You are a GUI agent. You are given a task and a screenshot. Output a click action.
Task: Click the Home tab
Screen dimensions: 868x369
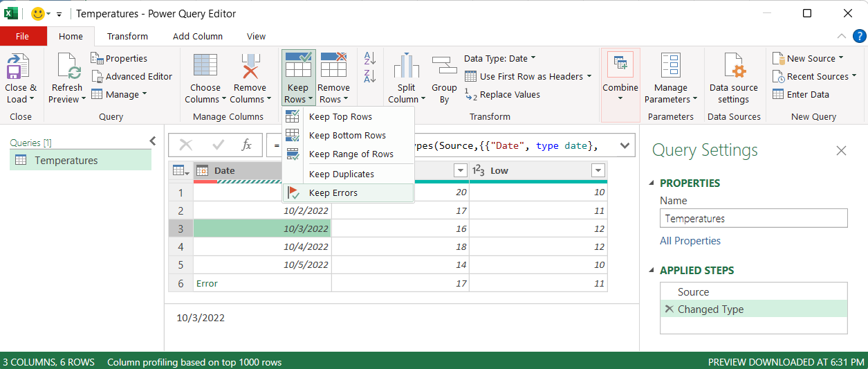tap(71, 36)
